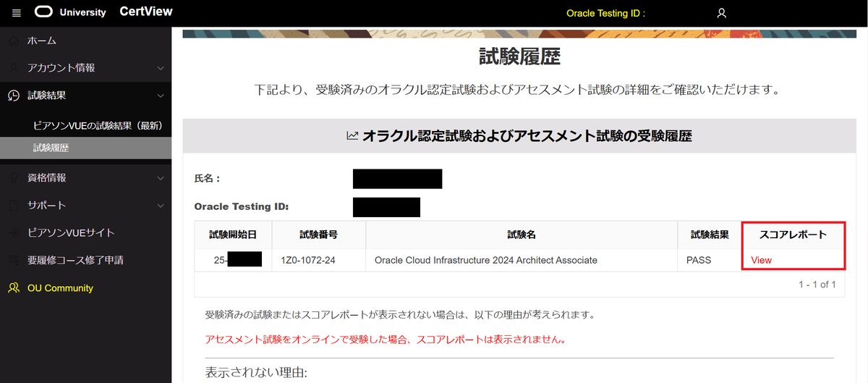This screenshot has height=383, width=868.
Task: Click the 試験結果 column header
Action: click(710, 235)
